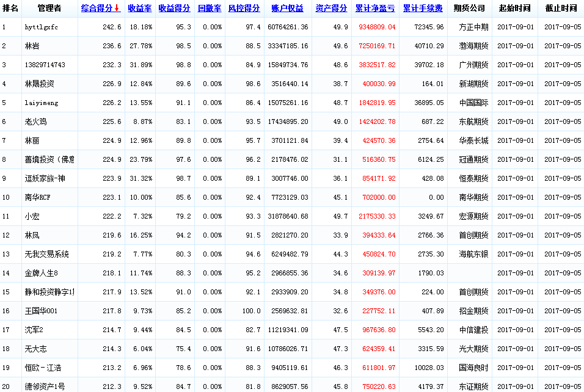Image resolution: width=584 pixels, height=392 pixels.
Task: Click the 期货公司 column header
Action: point(469,8)
